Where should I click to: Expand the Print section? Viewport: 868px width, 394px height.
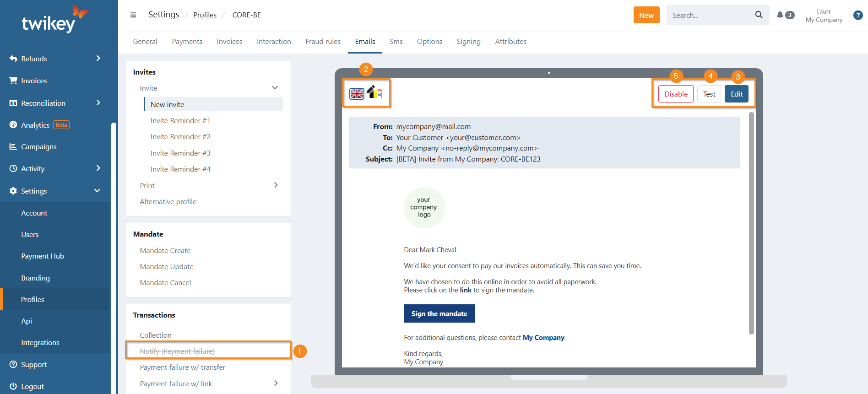276,185
